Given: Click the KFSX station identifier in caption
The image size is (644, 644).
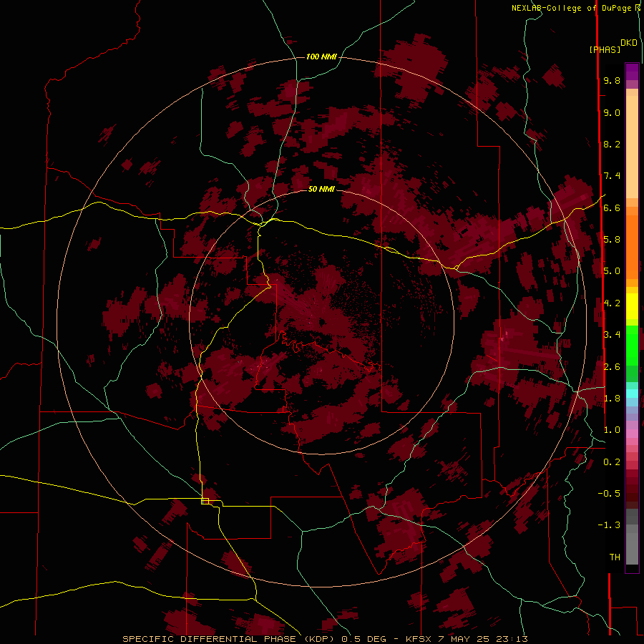Looking at the screenshot, I should coord(419,639).
